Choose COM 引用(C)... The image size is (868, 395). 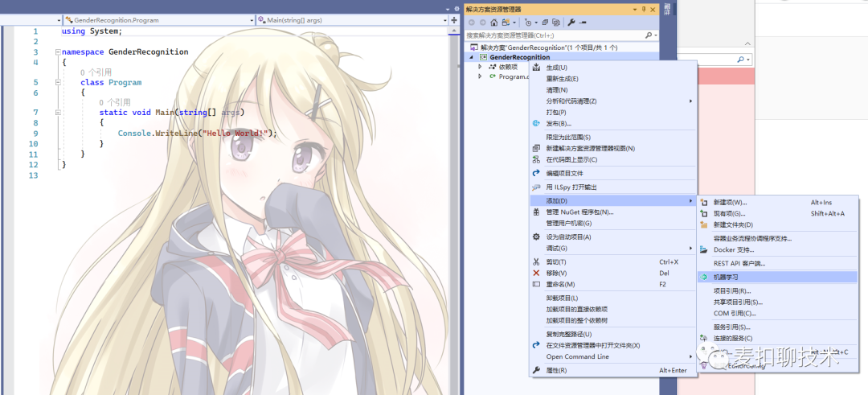pos(778,313)
